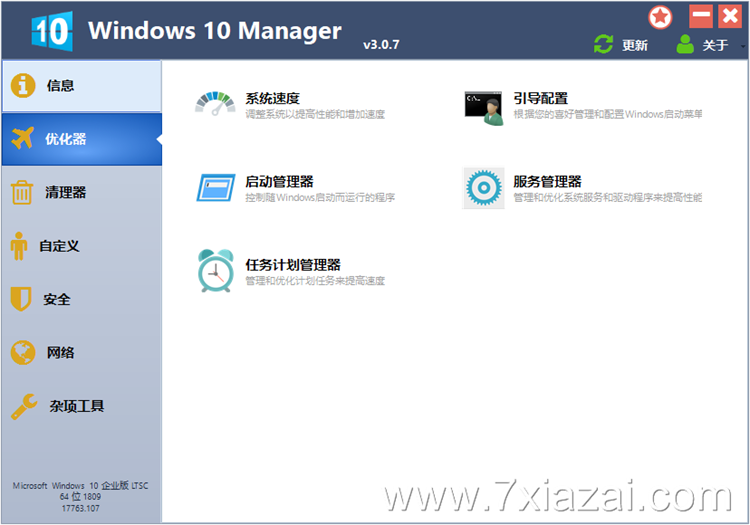Click the 根据您的喜好管理和配置Windows启动菜单 description

608,114
